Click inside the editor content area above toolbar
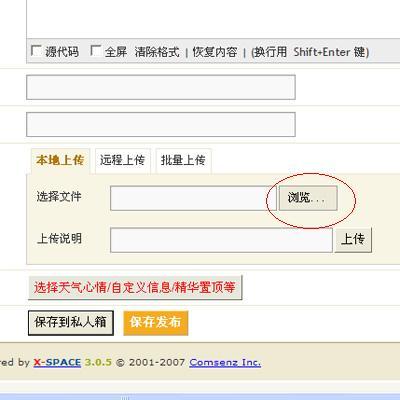 (213, 18)
